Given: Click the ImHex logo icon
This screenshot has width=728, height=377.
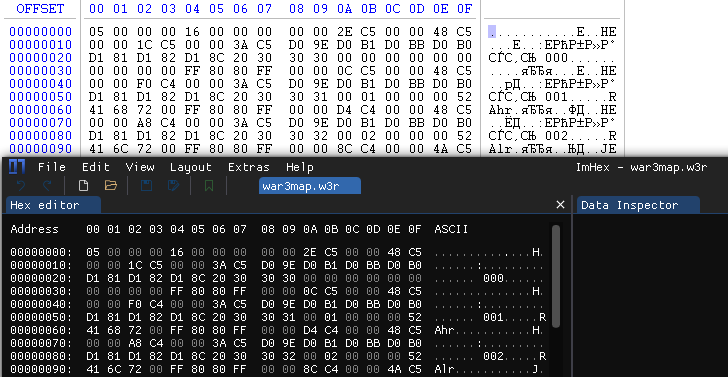Looking at the screenshot, I should (x=17, y=167).
